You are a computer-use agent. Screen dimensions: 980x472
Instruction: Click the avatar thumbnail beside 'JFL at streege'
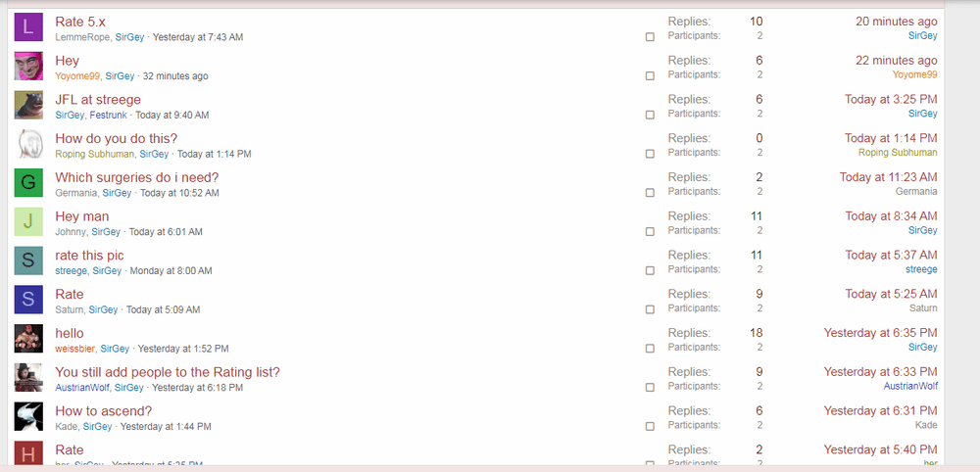coord(28,105)
